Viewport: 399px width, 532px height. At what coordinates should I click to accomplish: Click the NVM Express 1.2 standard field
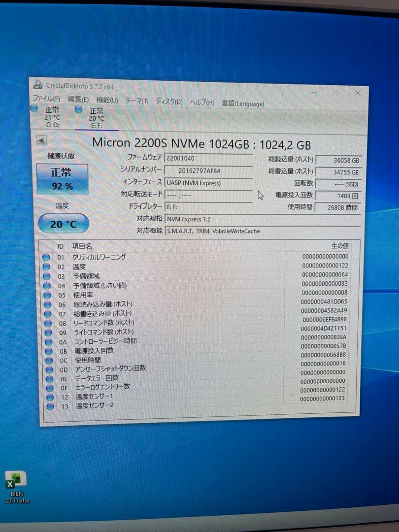coord(262,220)
